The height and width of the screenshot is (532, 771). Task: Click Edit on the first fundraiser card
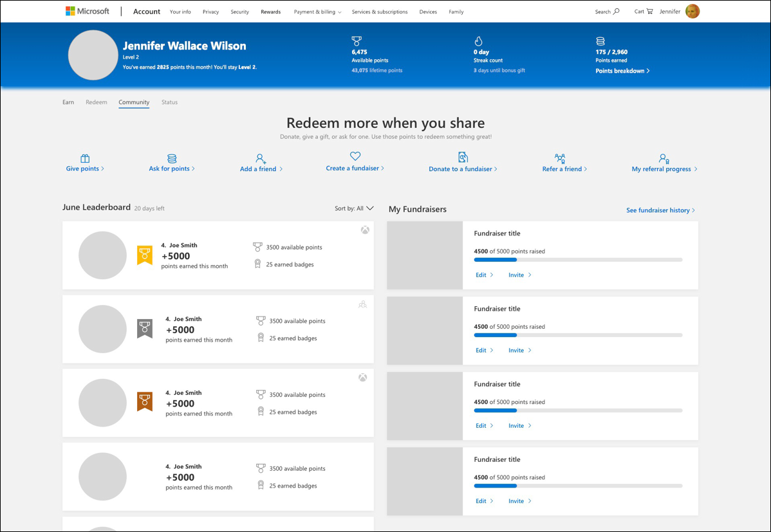[485, 275]
